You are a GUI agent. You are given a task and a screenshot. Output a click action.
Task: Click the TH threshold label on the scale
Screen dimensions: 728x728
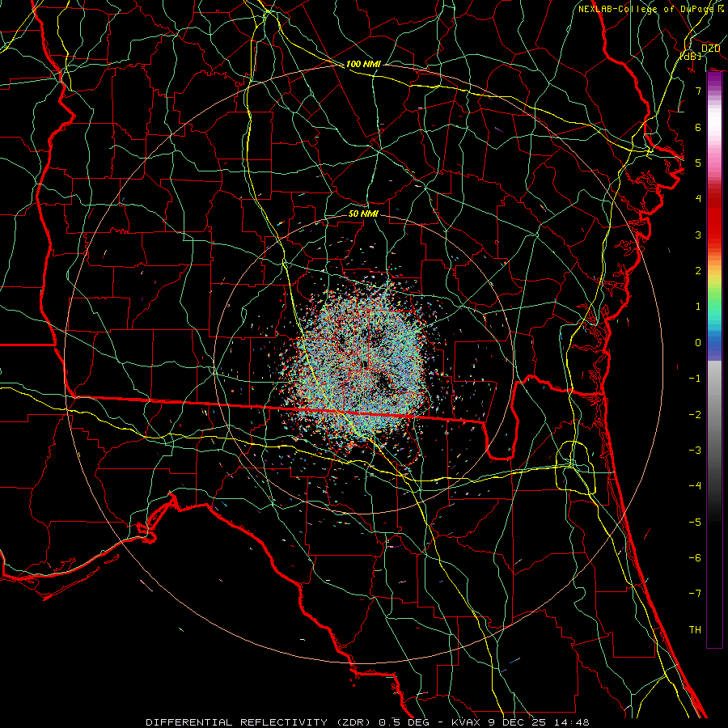pyautogui.click(x=695, y=630)
